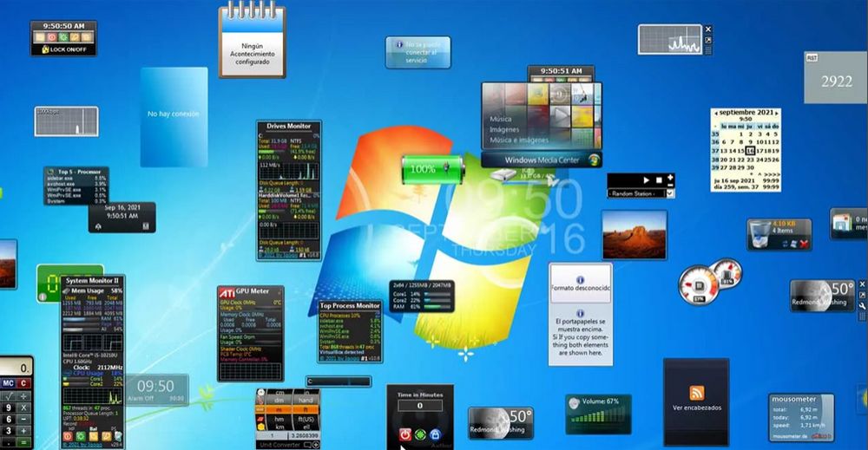Click the recycle bin icon in bin gadget

point(759,234)
